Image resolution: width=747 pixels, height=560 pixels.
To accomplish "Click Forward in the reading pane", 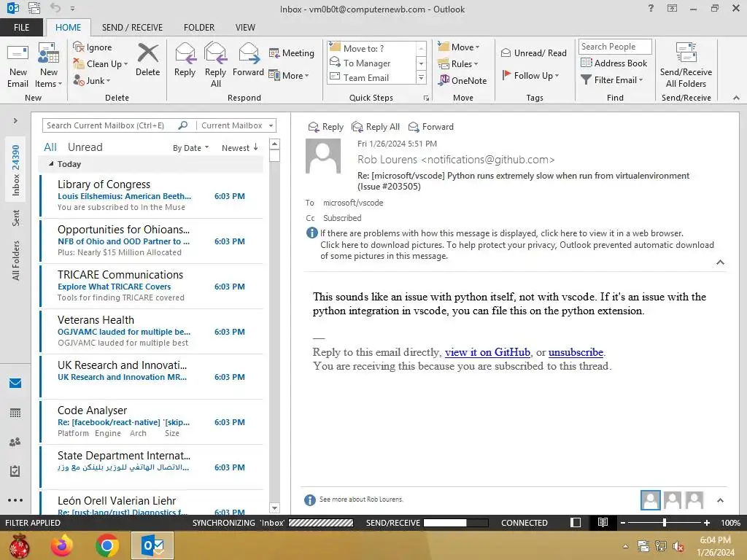I will (431, 127).
